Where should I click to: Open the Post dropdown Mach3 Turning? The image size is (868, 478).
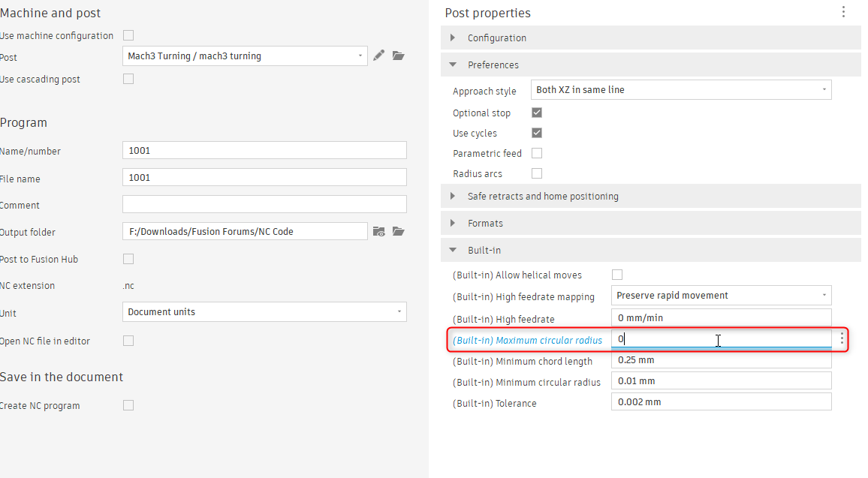(x=245, y=56)
